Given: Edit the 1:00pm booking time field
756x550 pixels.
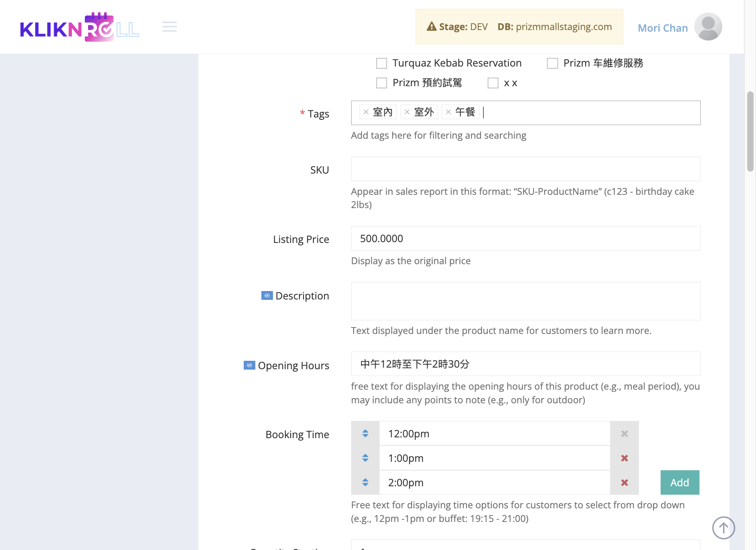Looking at the screenshot, I should [x=494, y=458].
